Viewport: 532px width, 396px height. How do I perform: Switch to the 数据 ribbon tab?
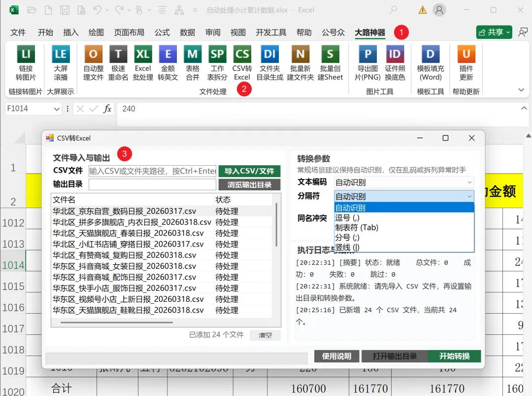[188, 32]
